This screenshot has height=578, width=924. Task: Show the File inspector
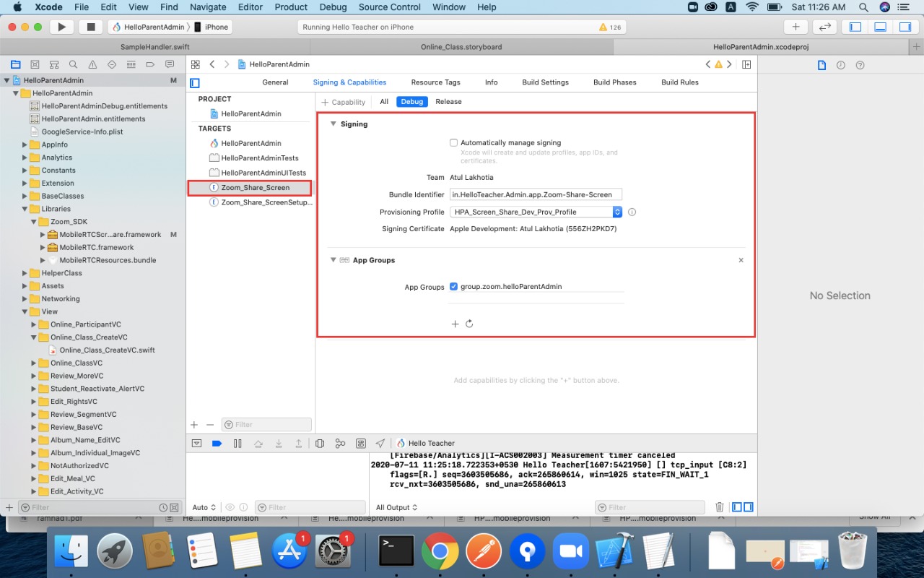pyautogui.click(x=821, y=65)
